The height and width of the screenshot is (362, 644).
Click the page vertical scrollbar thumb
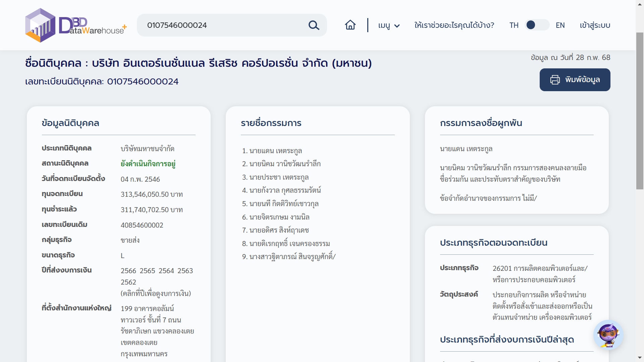coord(640,111)
